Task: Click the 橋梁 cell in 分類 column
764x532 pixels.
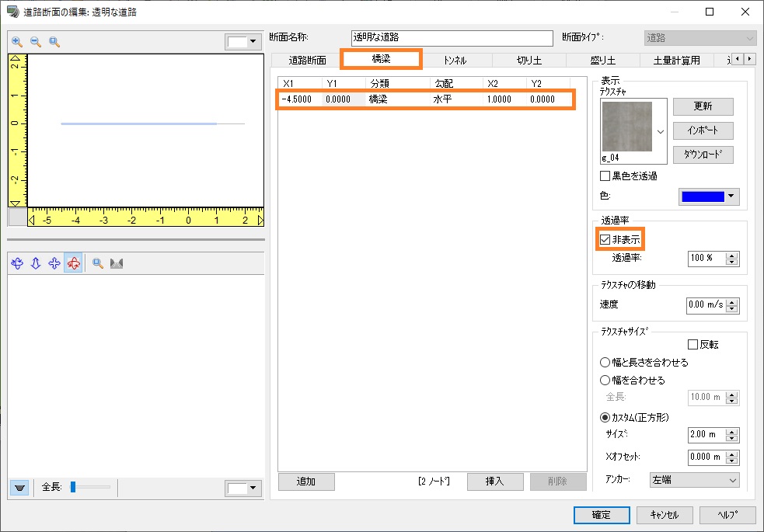Action: [396, 99]
